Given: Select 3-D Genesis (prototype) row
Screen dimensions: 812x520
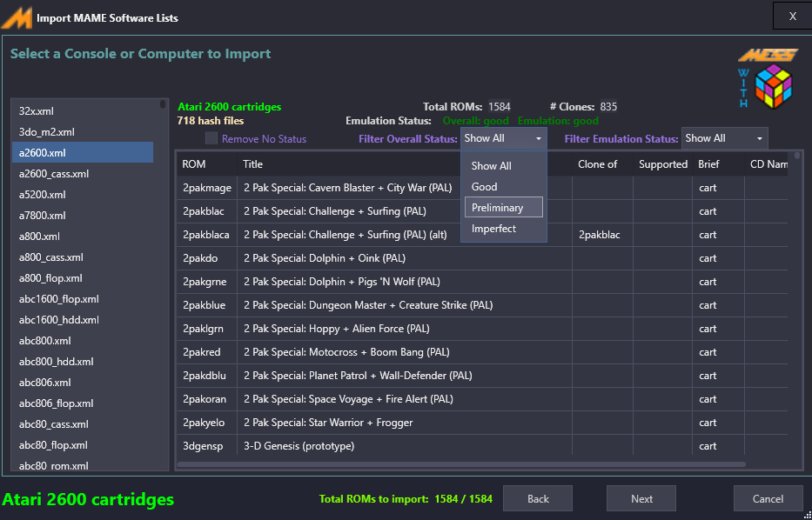Looking at the screenshot, I should (481, 445).
